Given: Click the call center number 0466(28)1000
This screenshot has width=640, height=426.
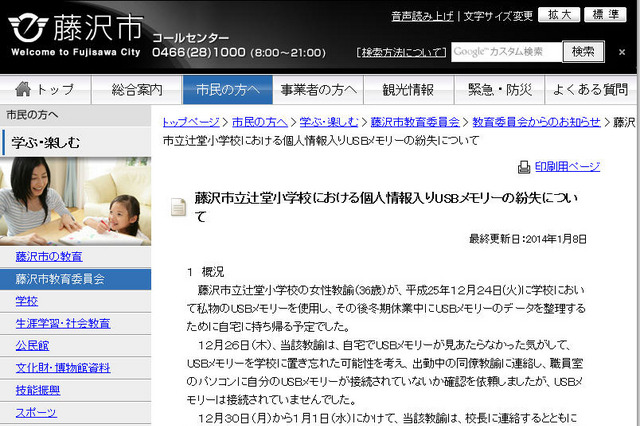Looking at the screenshot, I should pyautogui.click(x=199, y=53).
